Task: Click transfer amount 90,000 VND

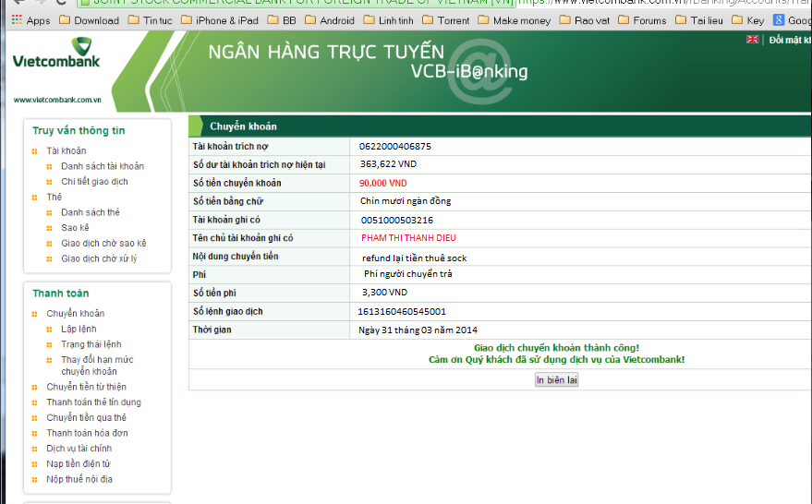Action: click(383, 183)
